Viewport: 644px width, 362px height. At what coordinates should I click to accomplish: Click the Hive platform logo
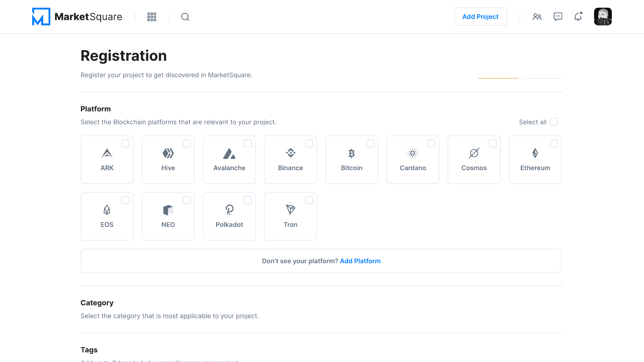pyautogui.click(x=168, y=153)
